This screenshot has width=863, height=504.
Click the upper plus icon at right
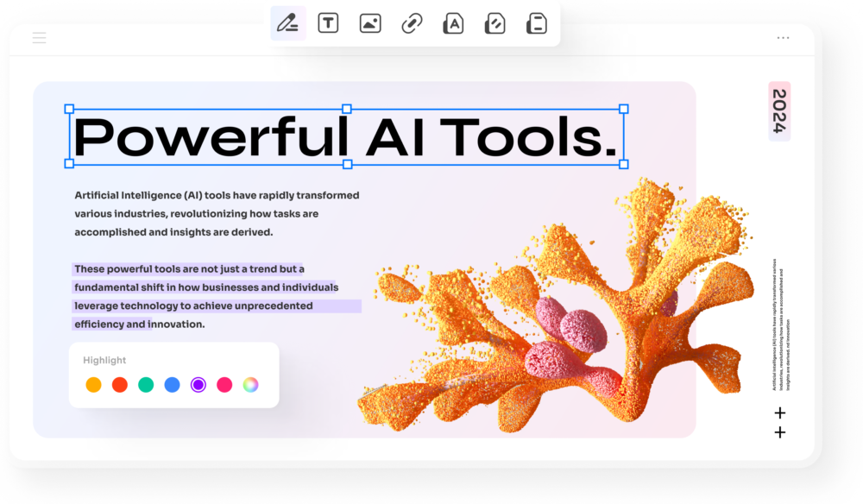point(780,413)
